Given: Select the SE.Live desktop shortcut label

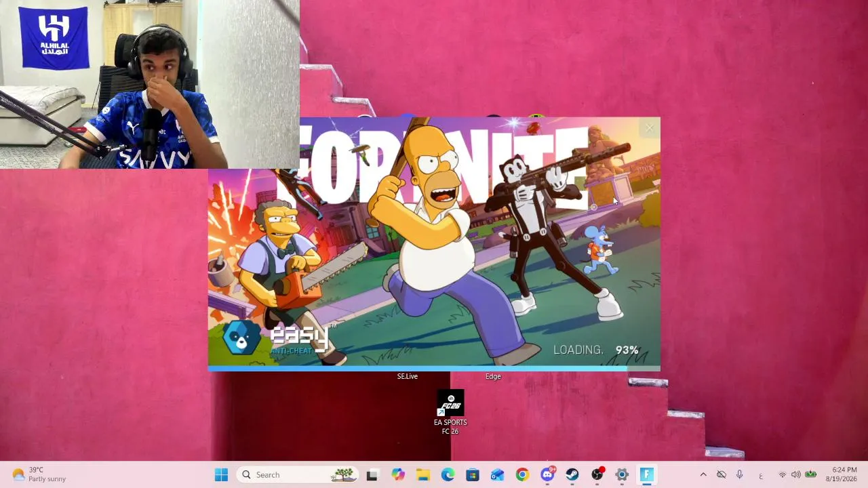Looking at the screenshot, I should 408,376.
